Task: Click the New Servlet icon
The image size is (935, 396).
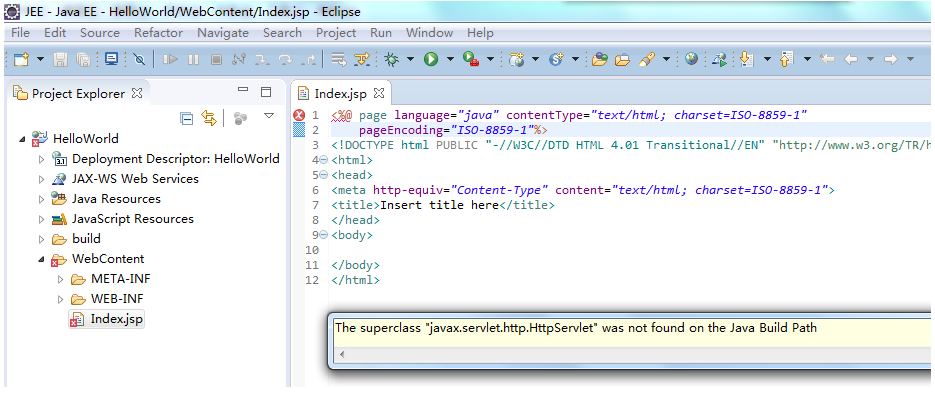Action: 556,59
